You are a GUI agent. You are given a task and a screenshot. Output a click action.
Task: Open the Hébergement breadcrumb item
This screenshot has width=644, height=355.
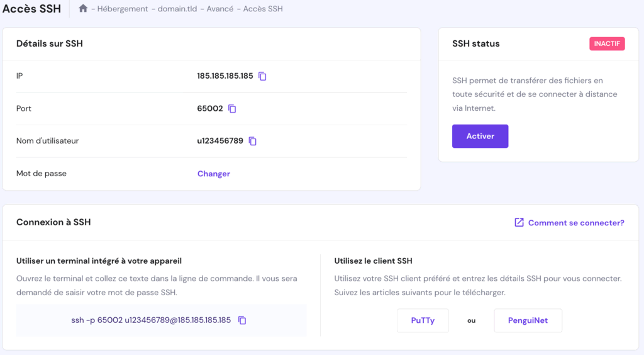(x=123, y=9)
